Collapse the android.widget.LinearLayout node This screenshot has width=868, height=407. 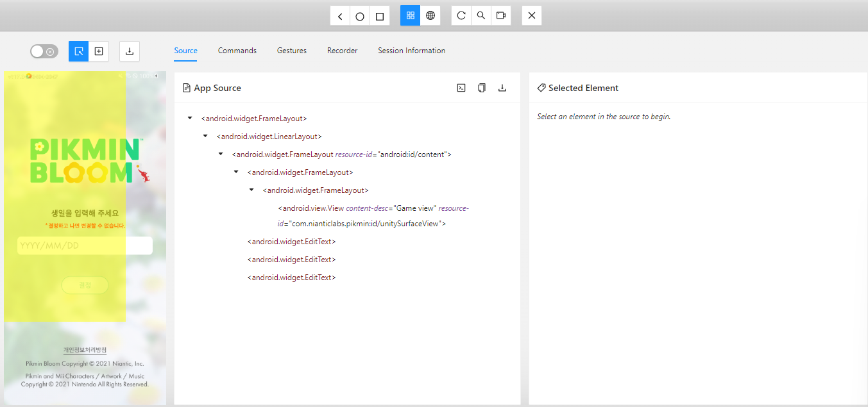point(205,136)
